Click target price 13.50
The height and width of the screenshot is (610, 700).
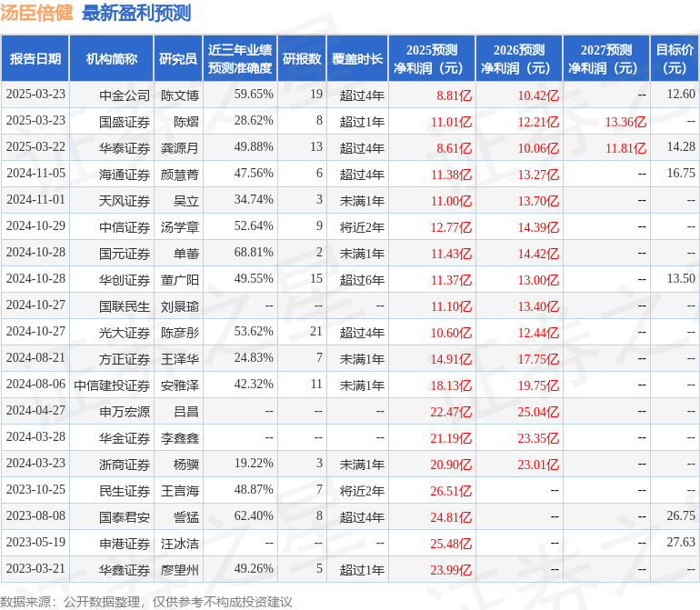[681, 278]
